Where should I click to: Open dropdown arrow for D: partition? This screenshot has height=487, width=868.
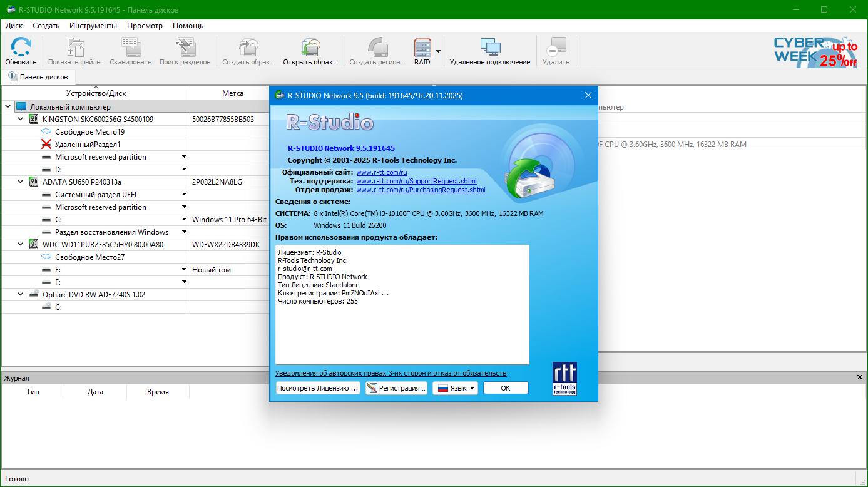(x=185, y=170)
